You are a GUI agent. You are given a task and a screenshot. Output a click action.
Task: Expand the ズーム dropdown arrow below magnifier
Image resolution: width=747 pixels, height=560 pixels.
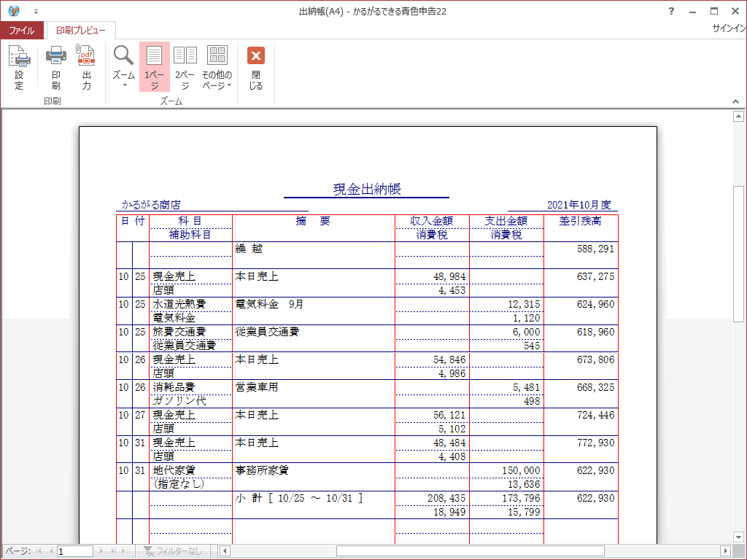point(124,86)
